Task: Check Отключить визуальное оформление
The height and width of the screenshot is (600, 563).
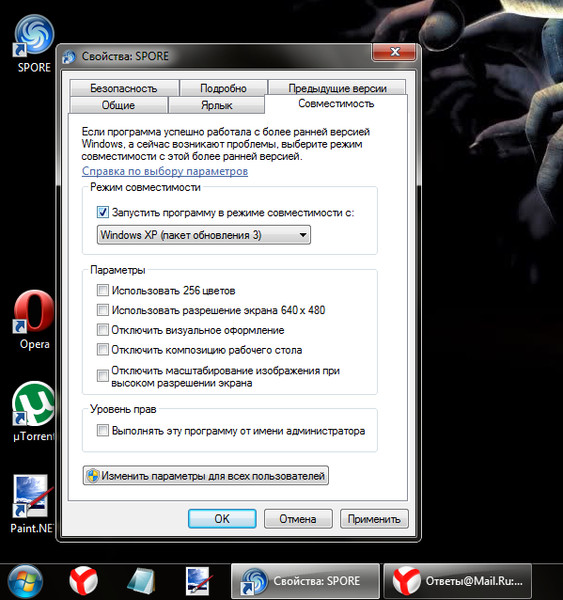Action: [x=103, y=330]
